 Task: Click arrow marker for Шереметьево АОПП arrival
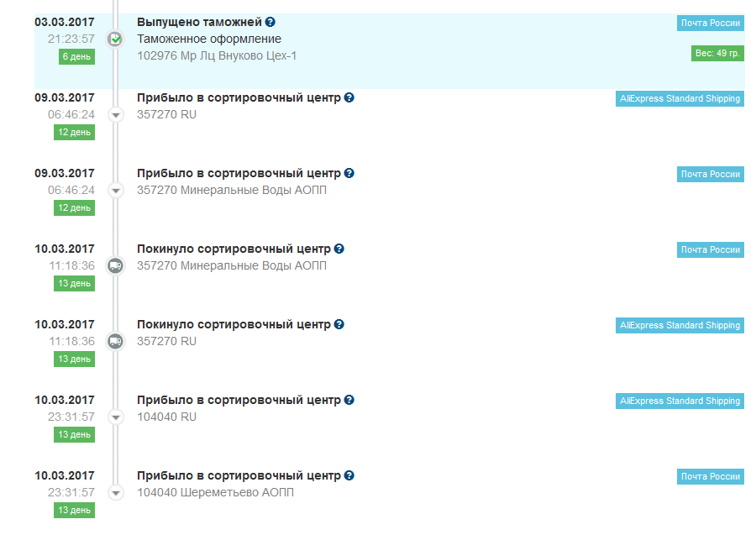tap(116, 492)
